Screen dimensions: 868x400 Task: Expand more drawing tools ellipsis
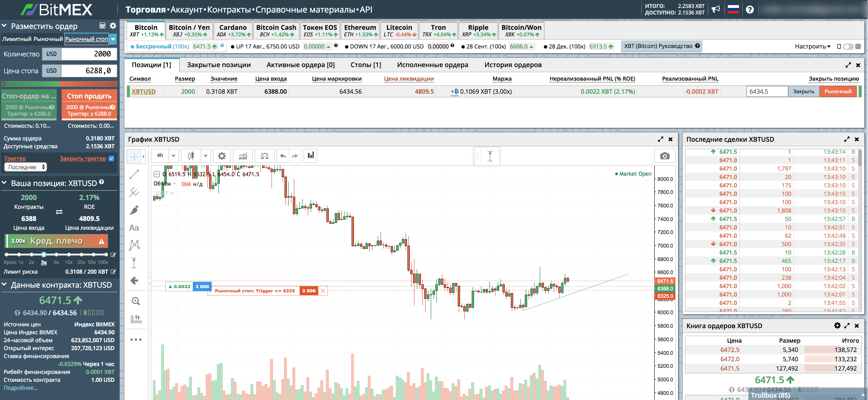[x=136, y=339]
